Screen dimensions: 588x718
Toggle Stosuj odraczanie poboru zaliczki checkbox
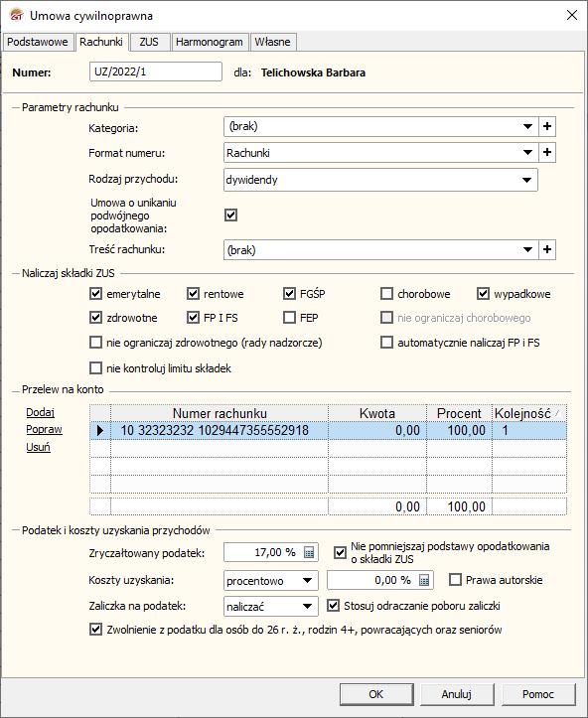click(x=333, y=606)
